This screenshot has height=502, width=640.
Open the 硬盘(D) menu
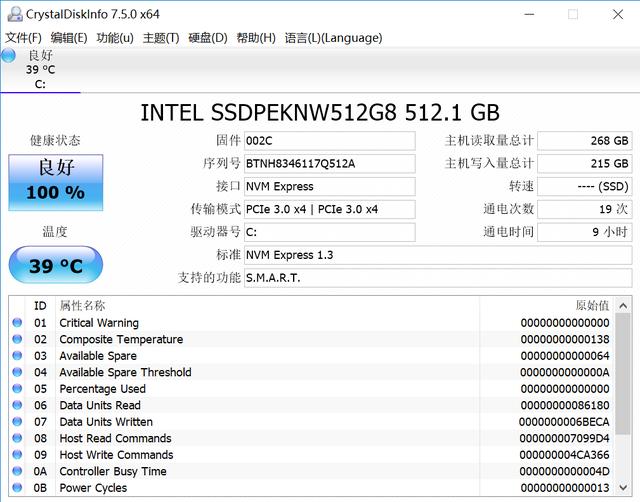point(207,38)
